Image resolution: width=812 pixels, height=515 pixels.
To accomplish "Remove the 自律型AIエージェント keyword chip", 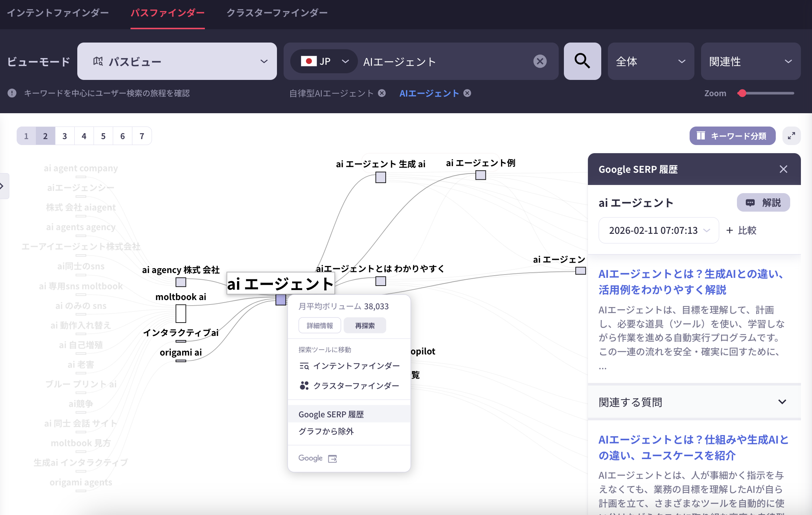I will [382, 93].
